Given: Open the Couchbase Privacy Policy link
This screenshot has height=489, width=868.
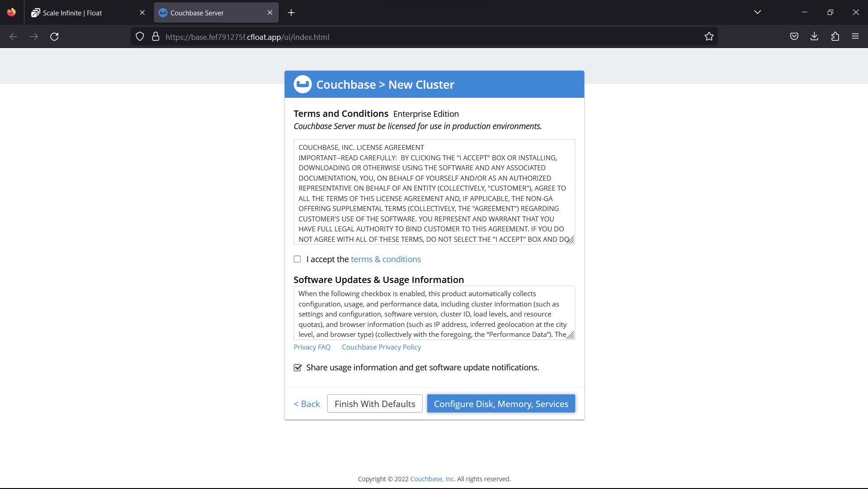Looking at the screenshot, I should coord(382,347).
